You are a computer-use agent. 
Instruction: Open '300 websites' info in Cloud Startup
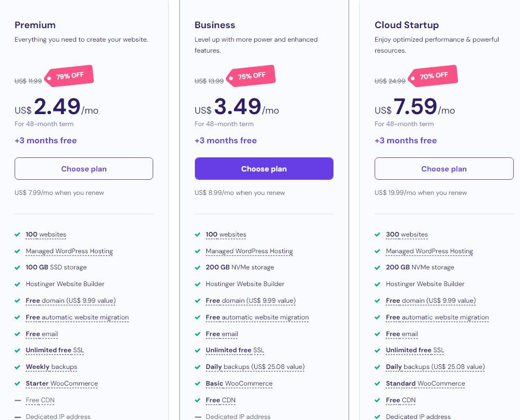point(407,234)
